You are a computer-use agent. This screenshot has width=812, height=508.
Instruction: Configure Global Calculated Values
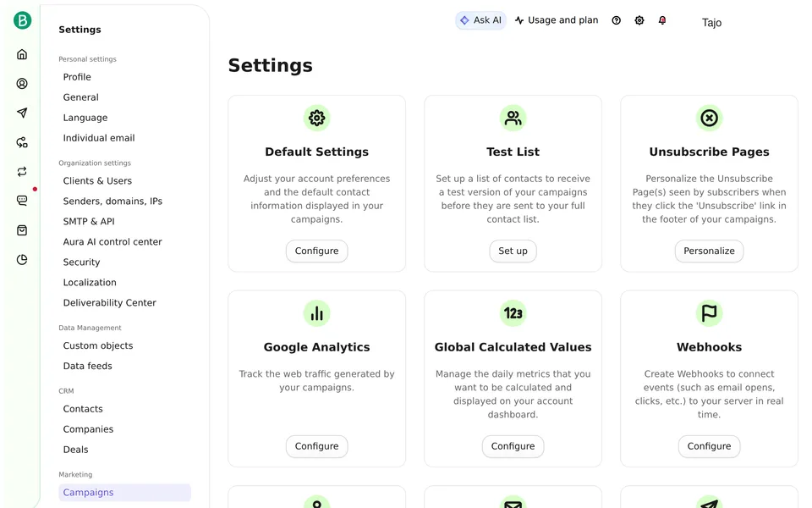tap(513, 446)
